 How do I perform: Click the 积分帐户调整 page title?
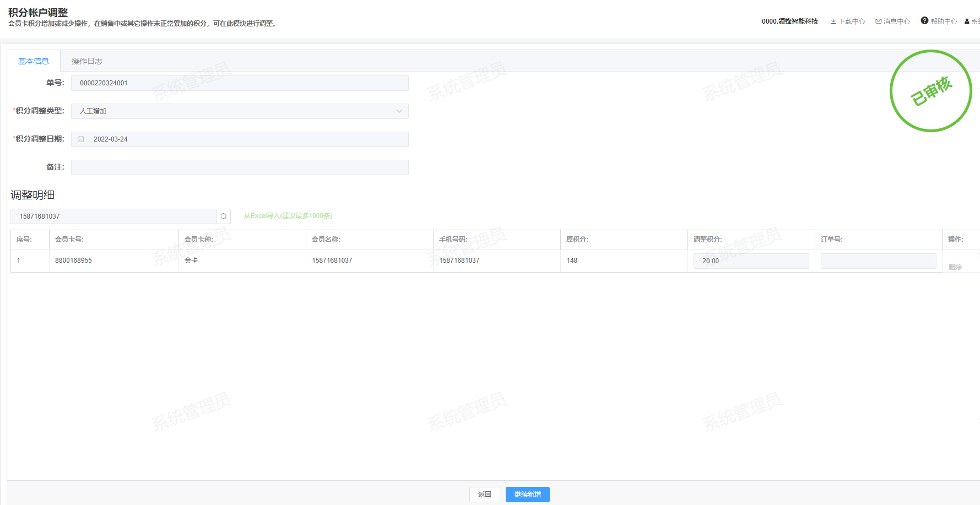[38, 12]
